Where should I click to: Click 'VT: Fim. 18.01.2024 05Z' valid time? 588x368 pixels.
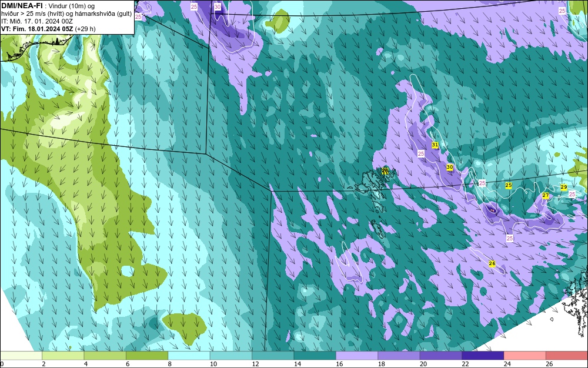pos(37,29)
